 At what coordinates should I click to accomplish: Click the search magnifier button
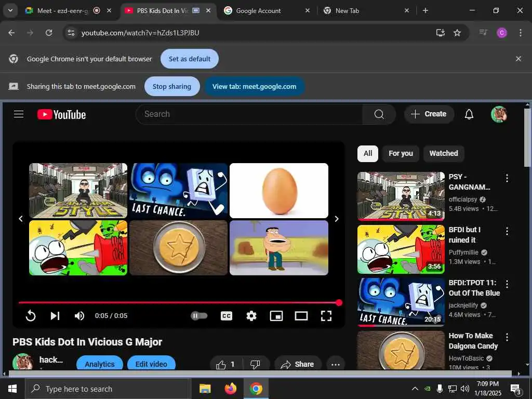click(x=379, y=114)
